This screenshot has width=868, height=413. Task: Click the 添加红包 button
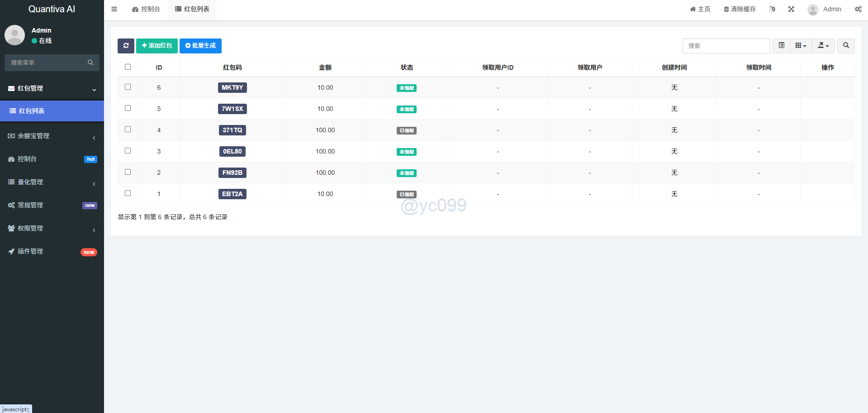[x=157, y=46]
